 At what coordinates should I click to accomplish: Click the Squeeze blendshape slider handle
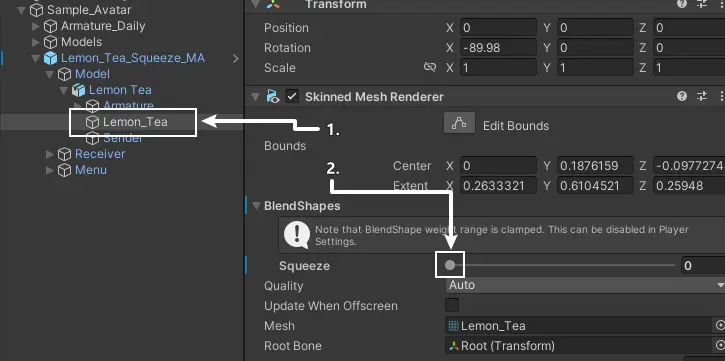pos(450,265)
